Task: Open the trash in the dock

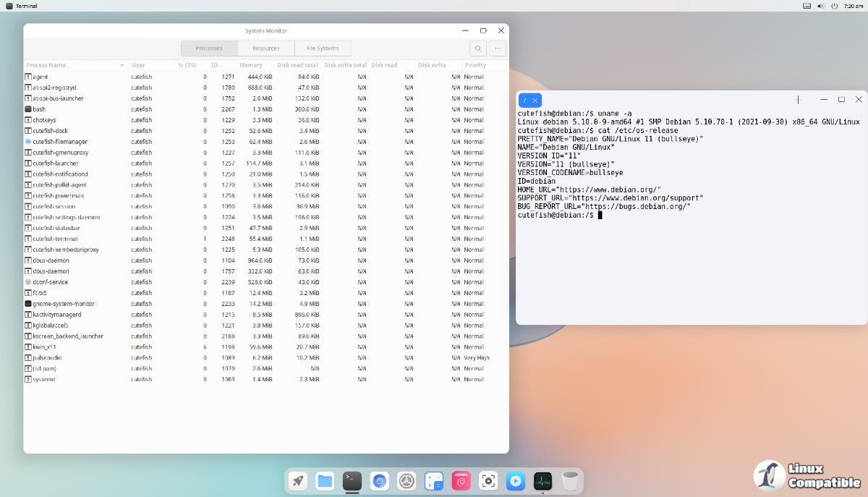Action: (571, 480)
